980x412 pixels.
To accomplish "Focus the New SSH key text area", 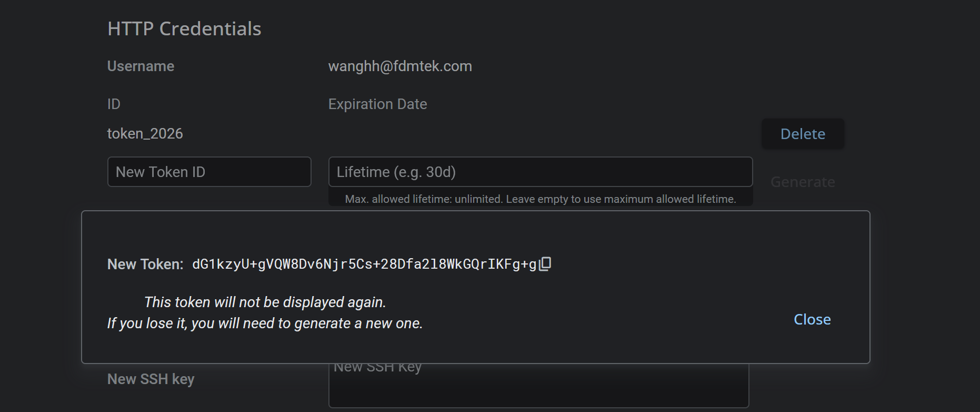I will pyautogui.click(x=538, y=387).
